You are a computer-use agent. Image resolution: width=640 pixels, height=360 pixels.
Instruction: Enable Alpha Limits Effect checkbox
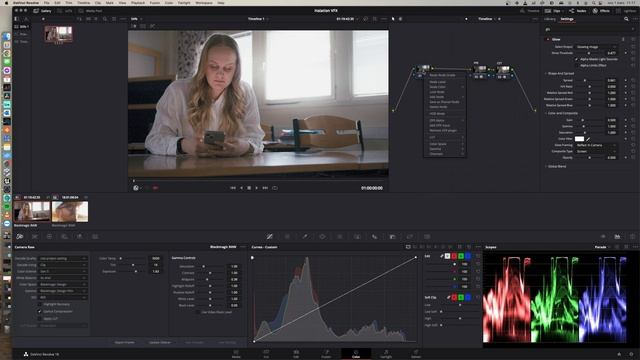point(577,65)
